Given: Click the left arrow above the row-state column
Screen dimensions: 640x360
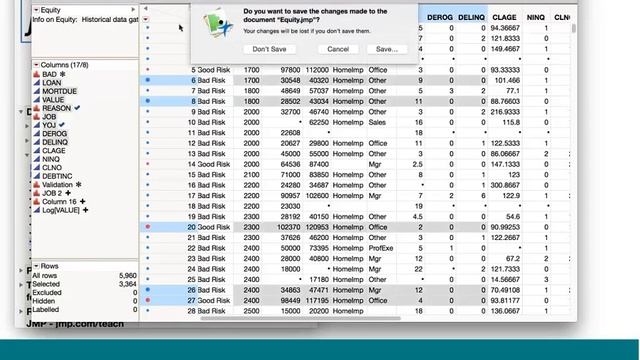Looking at the screenshot, I should click(x=146, y=9).
